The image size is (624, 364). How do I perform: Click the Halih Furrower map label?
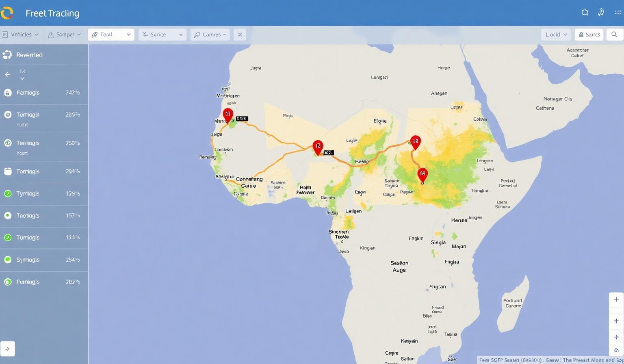305,190
